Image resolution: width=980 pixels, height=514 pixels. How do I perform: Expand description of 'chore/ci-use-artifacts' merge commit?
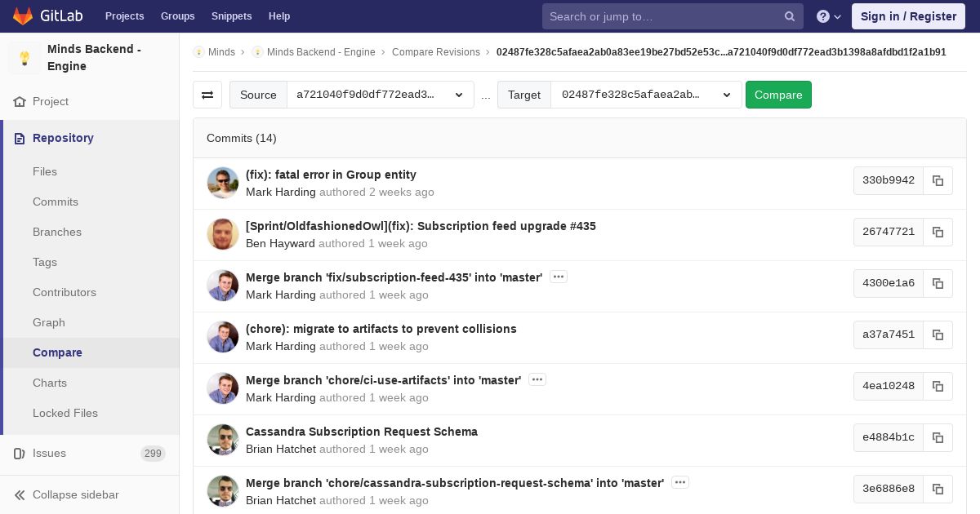coord(537,379)
